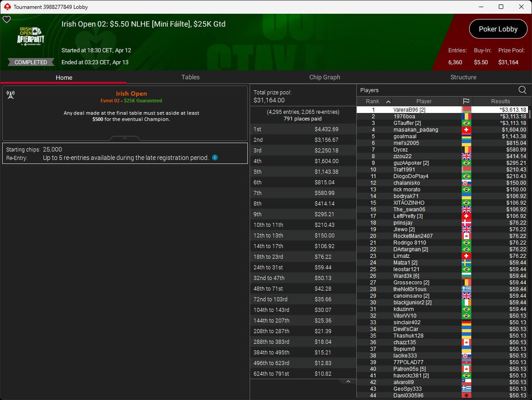Click the PokerStars icon in title bar

point(7,7)
